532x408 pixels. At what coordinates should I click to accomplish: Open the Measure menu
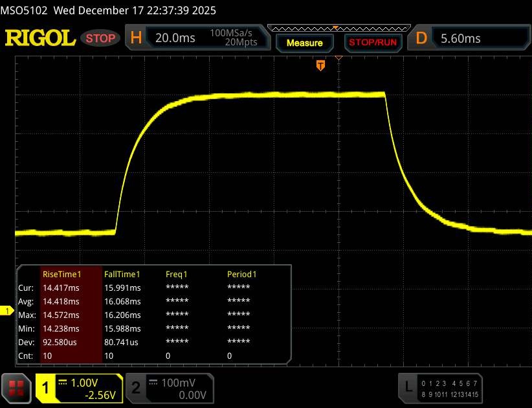(x=304, y=43)
